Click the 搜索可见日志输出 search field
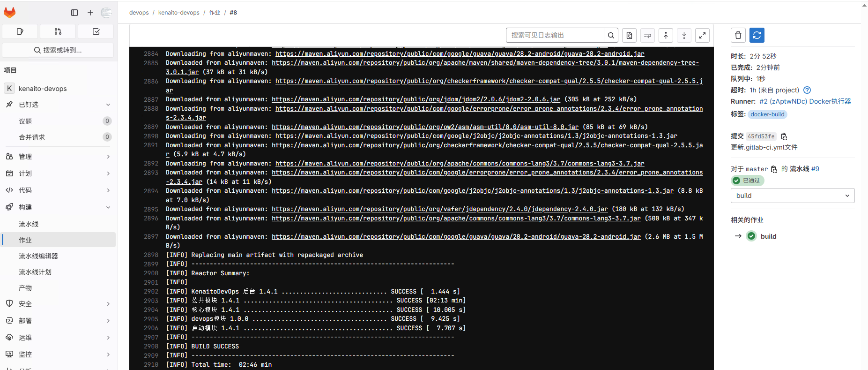This screenshot has width=868, height=370. (x=555, y=35)
